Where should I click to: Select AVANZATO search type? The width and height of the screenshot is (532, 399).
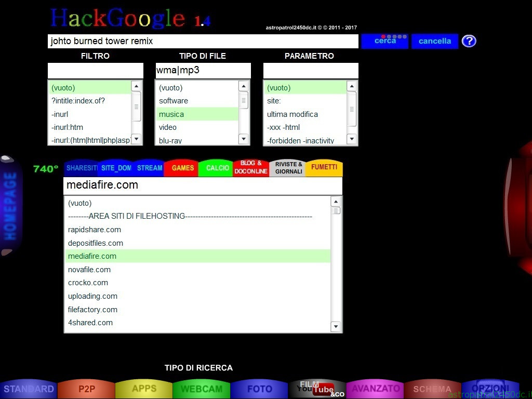[x=375, y=389]
